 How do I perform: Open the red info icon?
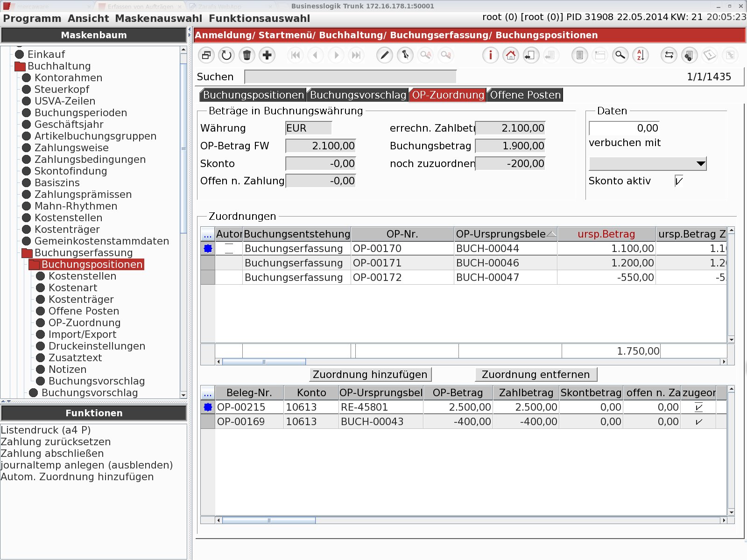490,55
